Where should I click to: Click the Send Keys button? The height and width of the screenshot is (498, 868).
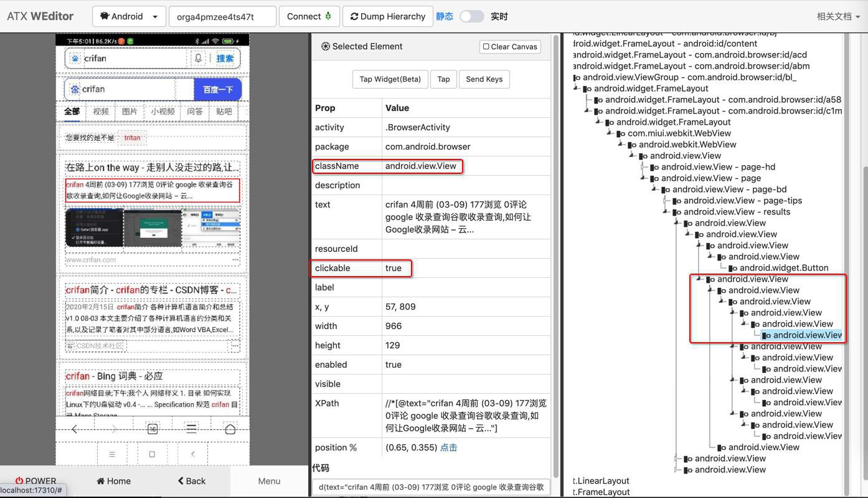(484, 79)
